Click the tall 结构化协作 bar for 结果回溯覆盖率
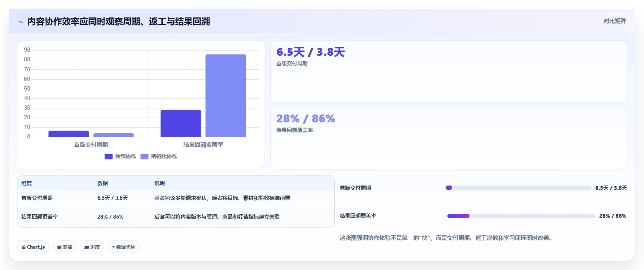644x270 pixels. (226, 95)
